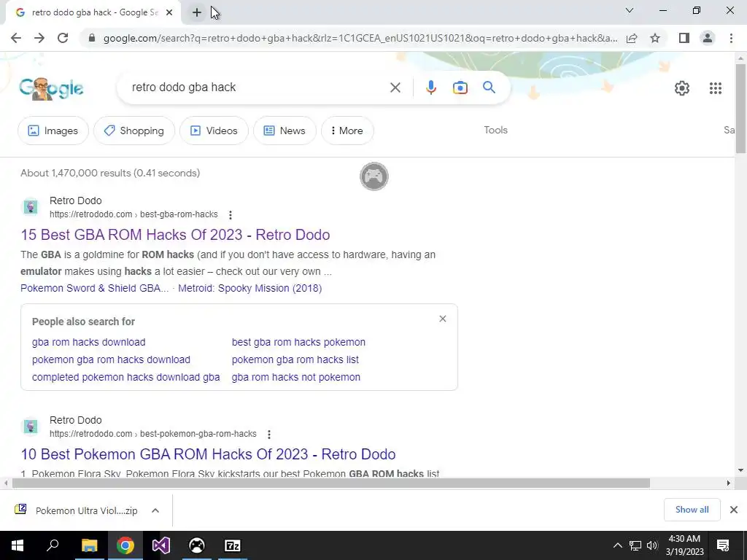747x560 pixels.
Task: Open options for best-gba-rom-hacks result
Action: click(230, 215)
